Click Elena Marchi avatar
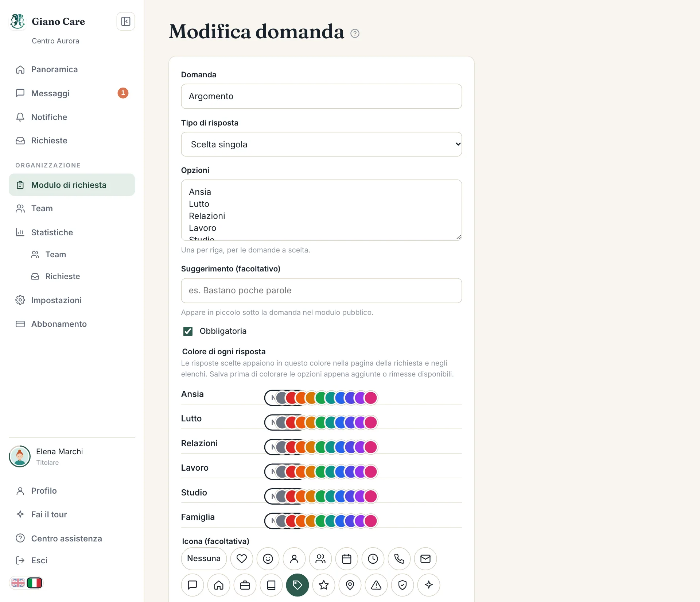700x602 pixels. [x=20, y=456]
